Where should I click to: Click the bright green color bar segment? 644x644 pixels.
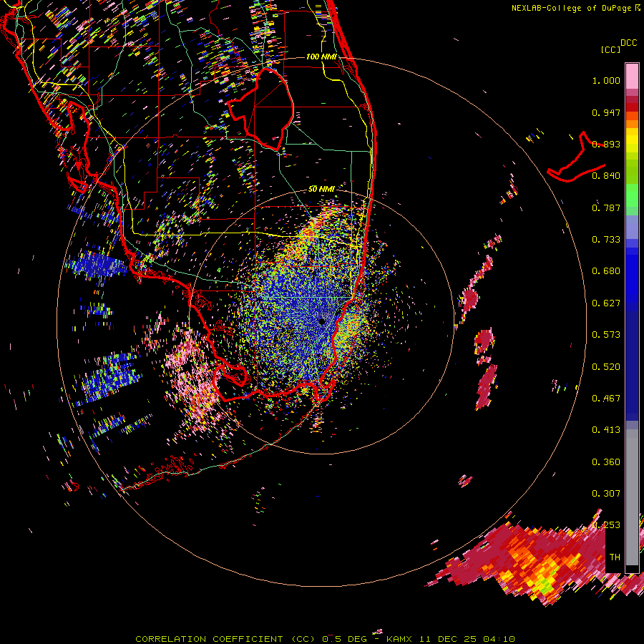632,195
